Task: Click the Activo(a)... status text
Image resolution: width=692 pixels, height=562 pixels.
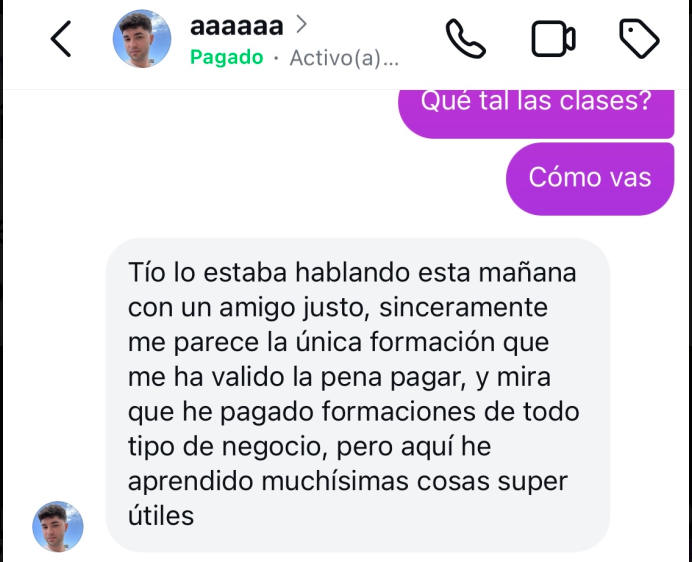Action: tap(344, 58)
